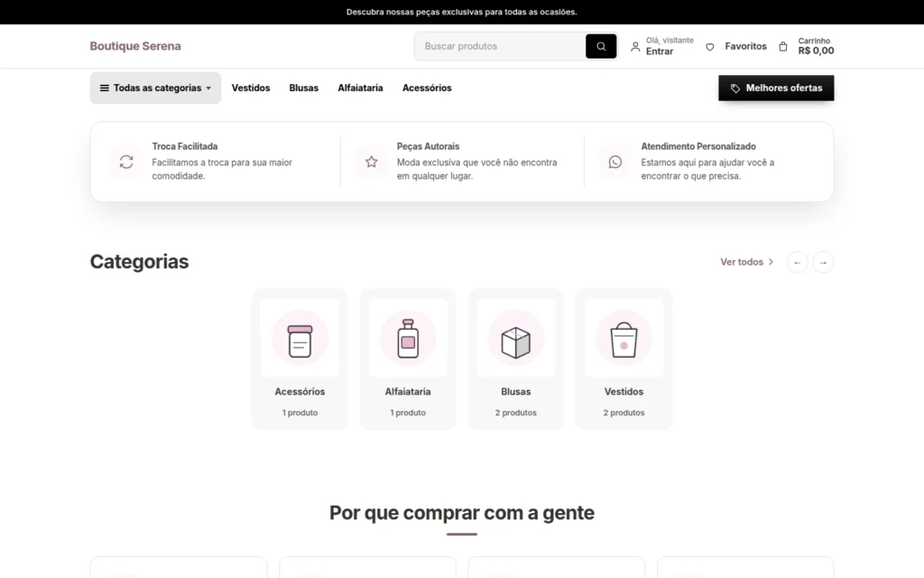Expand the Todas as categorias dropdown
The width and height of the screenshot is (924, 578).
(155, 88)
